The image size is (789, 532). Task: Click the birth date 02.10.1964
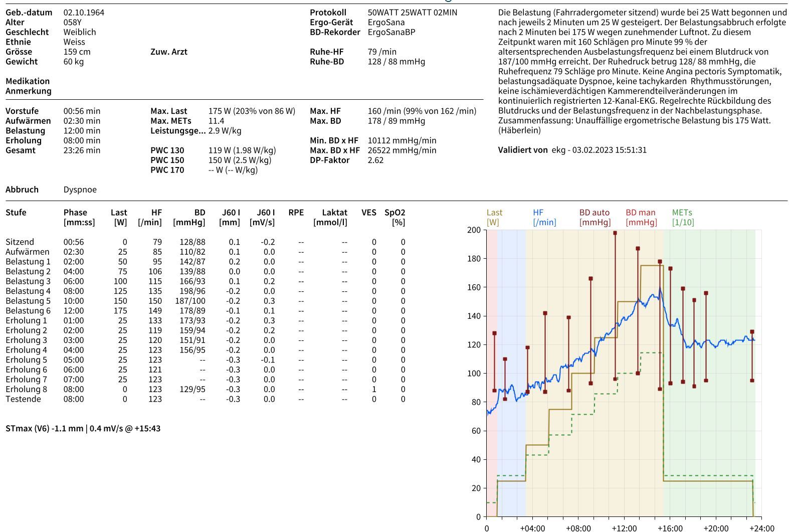pos(84,13)
